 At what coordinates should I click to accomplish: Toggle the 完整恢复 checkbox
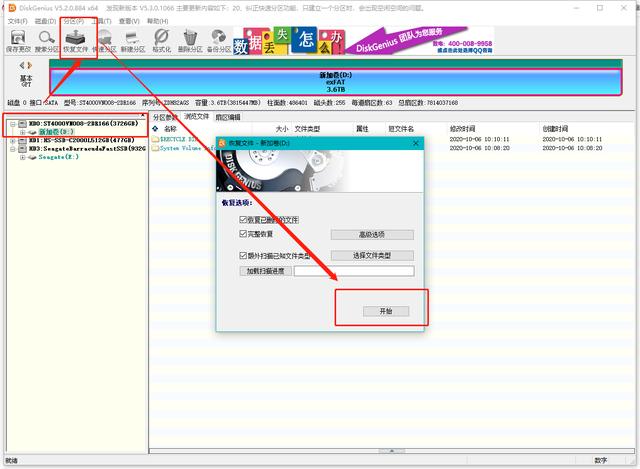coord(243,234)
